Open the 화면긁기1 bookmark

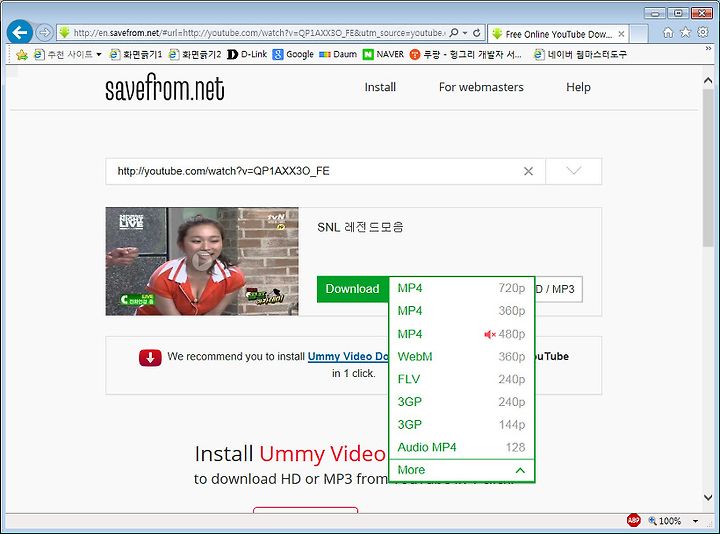(136, 54)
